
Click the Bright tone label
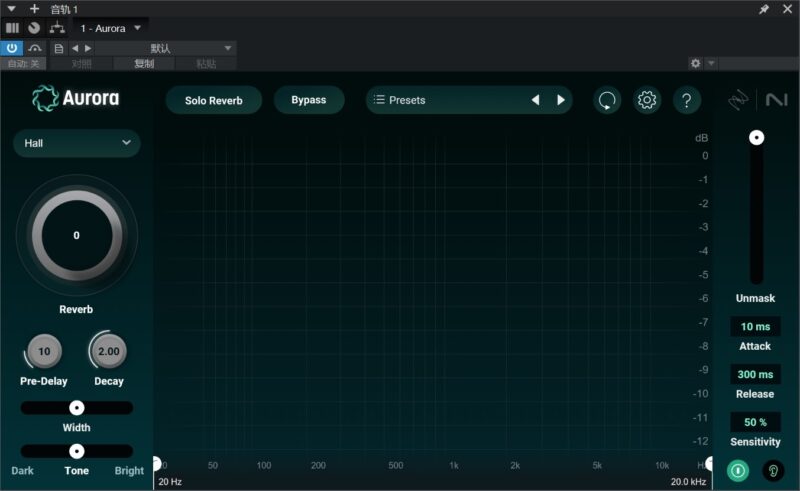(129, 471)
